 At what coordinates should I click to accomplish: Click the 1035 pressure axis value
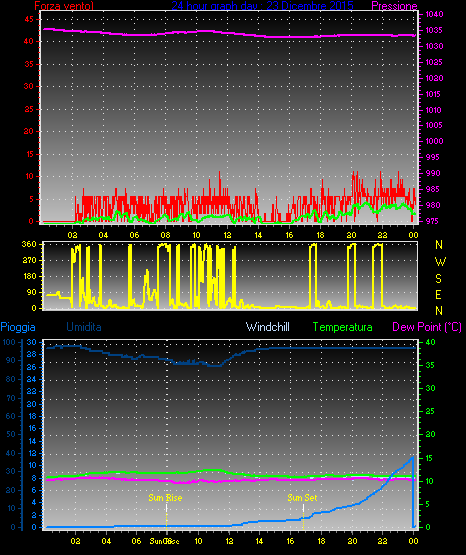[x=434, y=30]
